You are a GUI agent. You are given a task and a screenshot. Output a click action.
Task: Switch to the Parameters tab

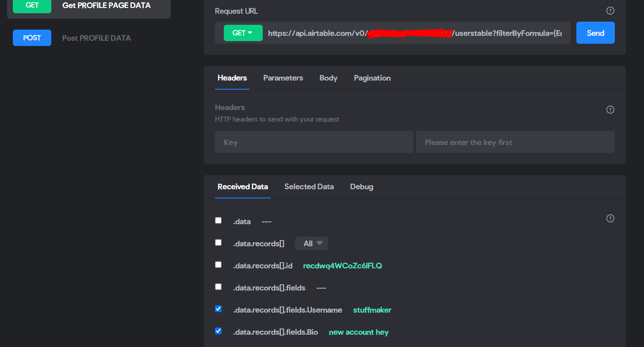click(x=283, y=78)
